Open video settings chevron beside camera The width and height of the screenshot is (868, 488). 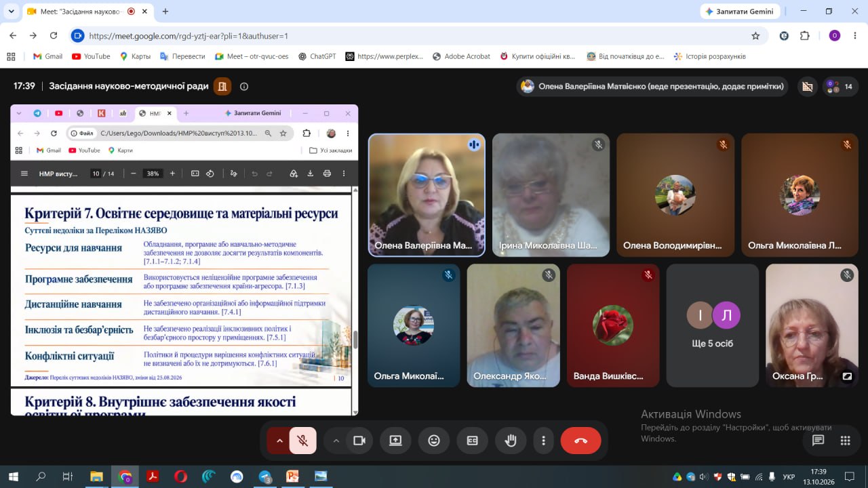pyautogui.click(x=336, y=441)
